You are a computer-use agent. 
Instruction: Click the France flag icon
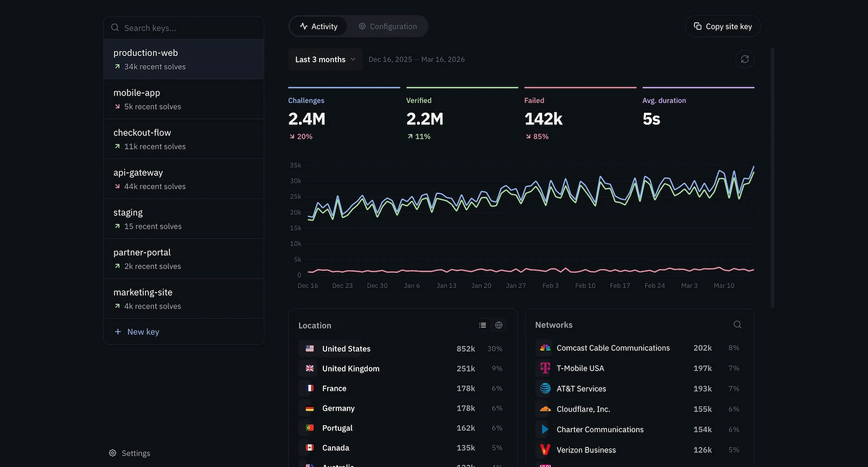point(310,388)
